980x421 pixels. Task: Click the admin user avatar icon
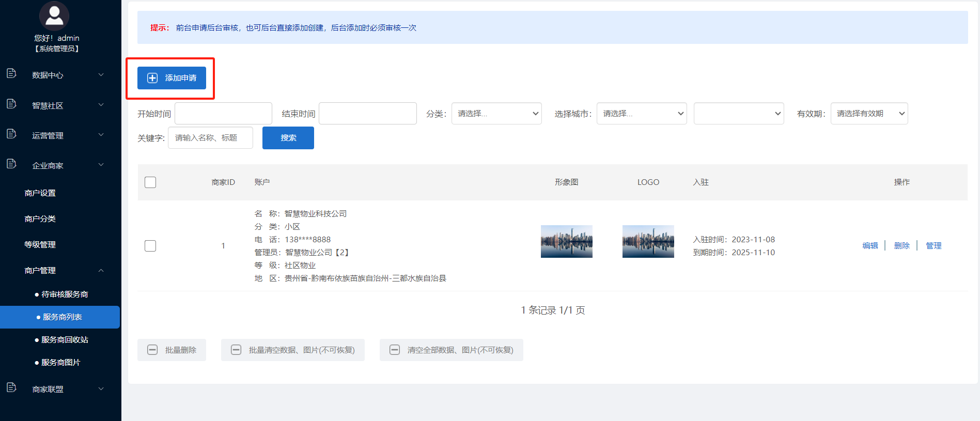click(x=54, y=15)
